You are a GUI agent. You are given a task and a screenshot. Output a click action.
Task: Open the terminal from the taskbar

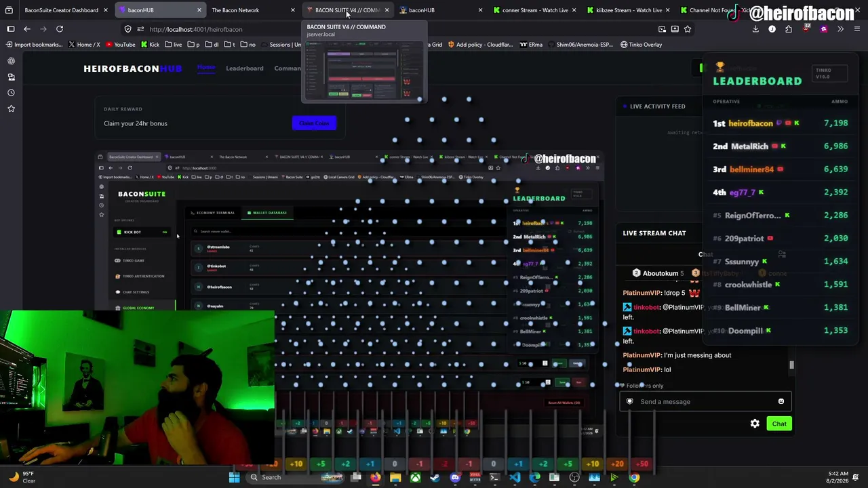click(494, 477)
